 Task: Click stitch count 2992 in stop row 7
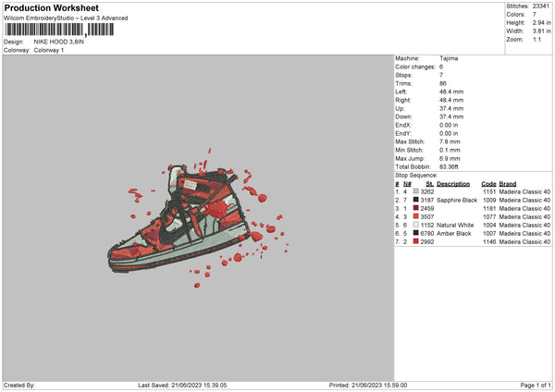427,242
